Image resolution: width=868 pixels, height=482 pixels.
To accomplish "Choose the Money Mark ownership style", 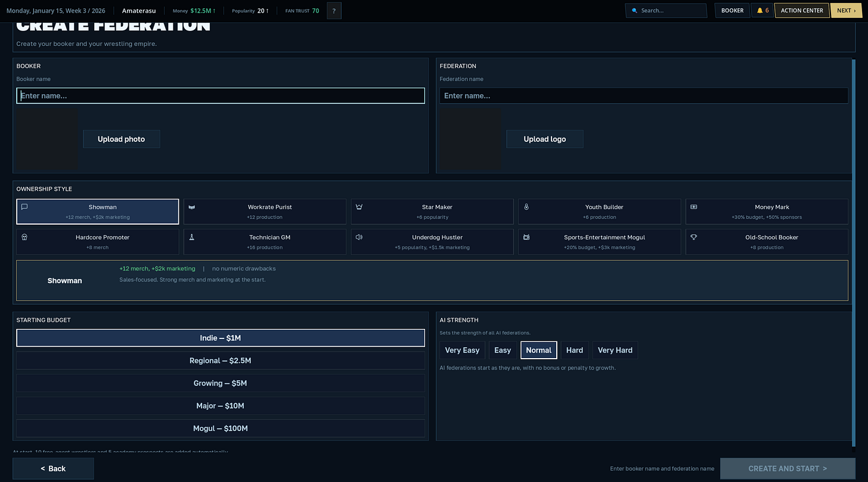I will click(x=767, y=212).
